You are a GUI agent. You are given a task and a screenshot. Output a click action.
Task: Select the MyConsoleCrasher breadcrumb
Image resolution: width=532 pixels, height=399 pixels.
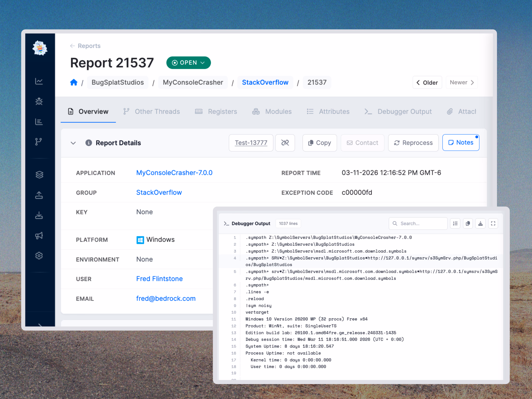click(193, 82)
